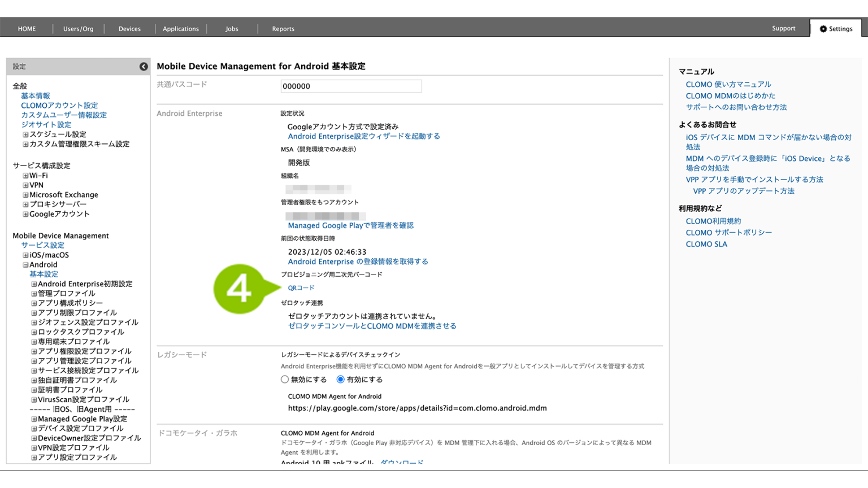Click Support in the top bar
Viewport: 868px width, 488px height.
click(783, 28)
